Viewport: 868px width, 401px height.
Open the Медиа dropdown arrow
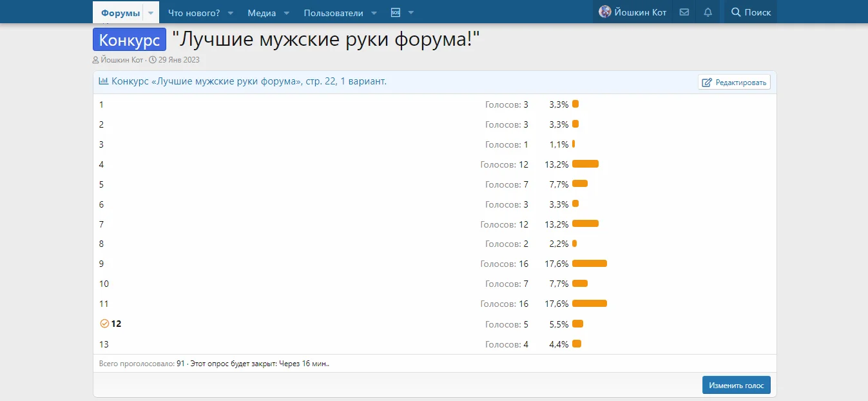pos(286,12)
